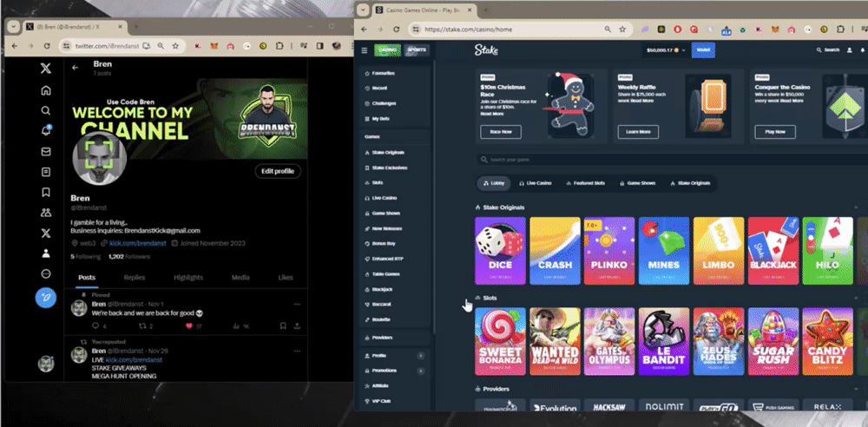The height and width of the screenshot is (427, 868).
Task: Open Search icon in X sidebar
Action: click(46, 111)
